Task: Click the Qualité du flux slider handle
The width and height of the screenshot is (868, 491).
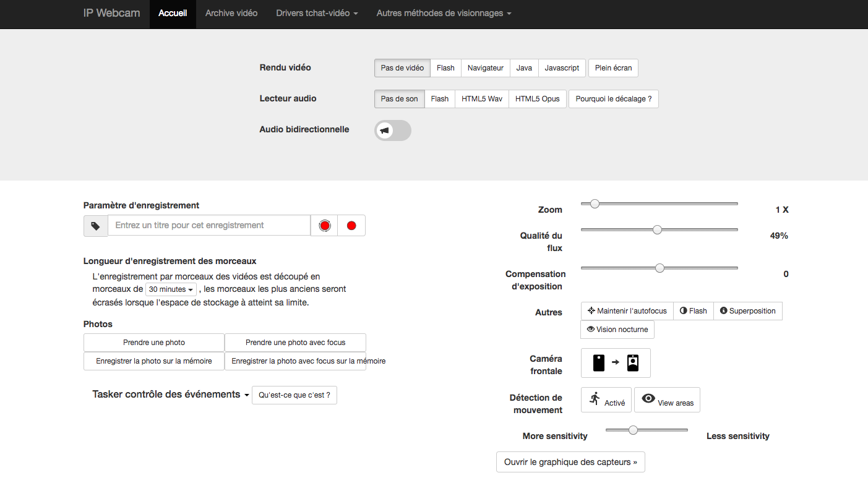Action: point(657,229)
